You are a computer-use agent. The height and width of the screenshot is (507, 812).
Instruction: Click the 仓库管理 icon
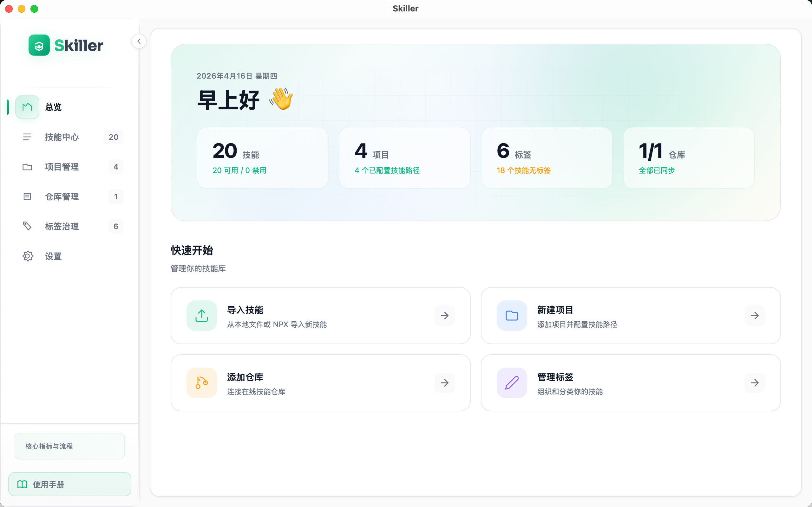click(27, 196)
